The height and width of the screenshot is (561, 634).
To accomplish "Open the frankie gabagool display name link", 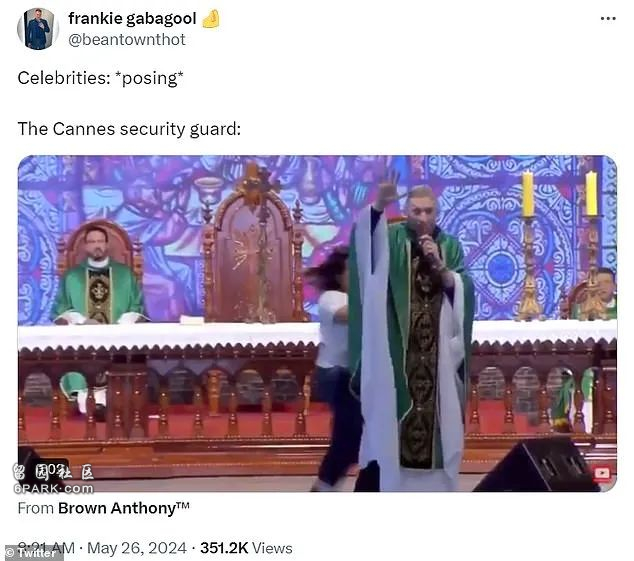I will (132, 18).
